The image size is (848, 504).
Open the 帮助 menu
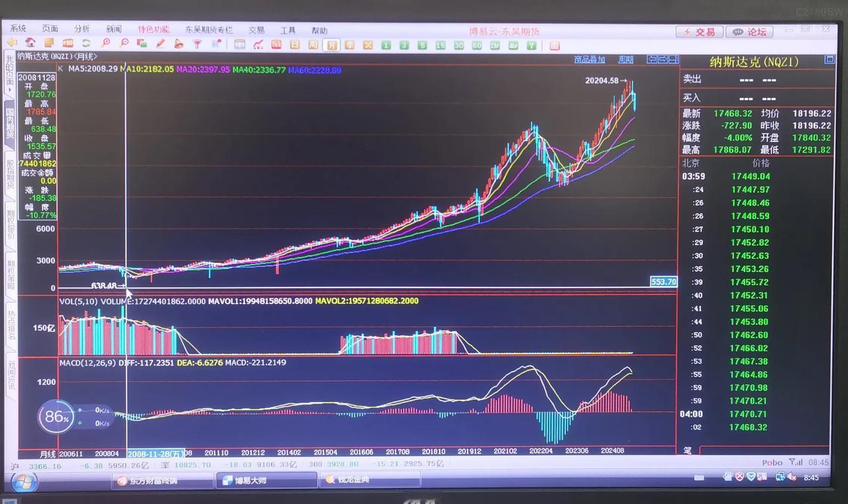[x=319, y=30]
